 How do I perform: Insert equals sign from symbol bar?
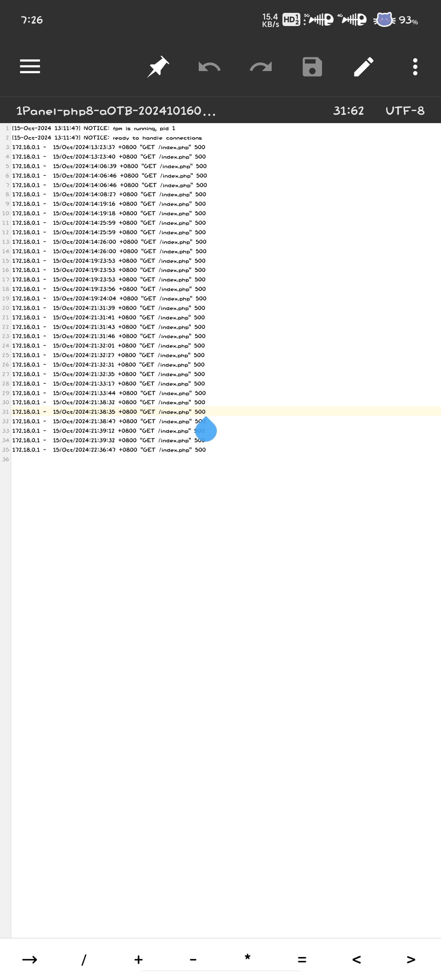(x=302, y=959)
